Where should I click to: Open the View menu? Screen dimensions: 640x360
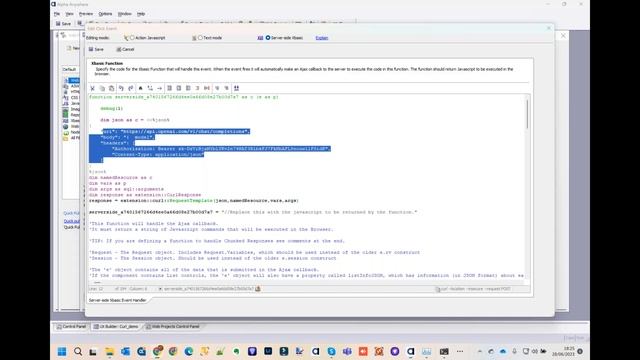click(x=69, y=14)
